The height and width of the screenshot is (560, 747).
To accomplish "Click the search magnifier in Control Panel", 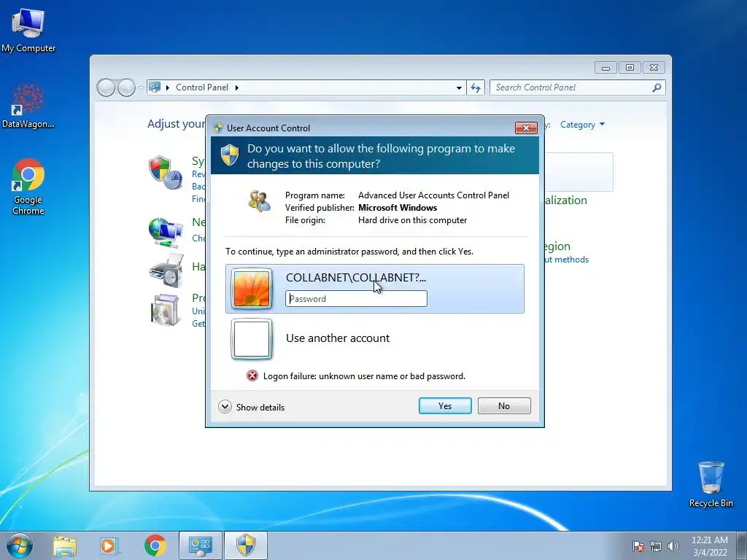I will (x=657, y=87).
